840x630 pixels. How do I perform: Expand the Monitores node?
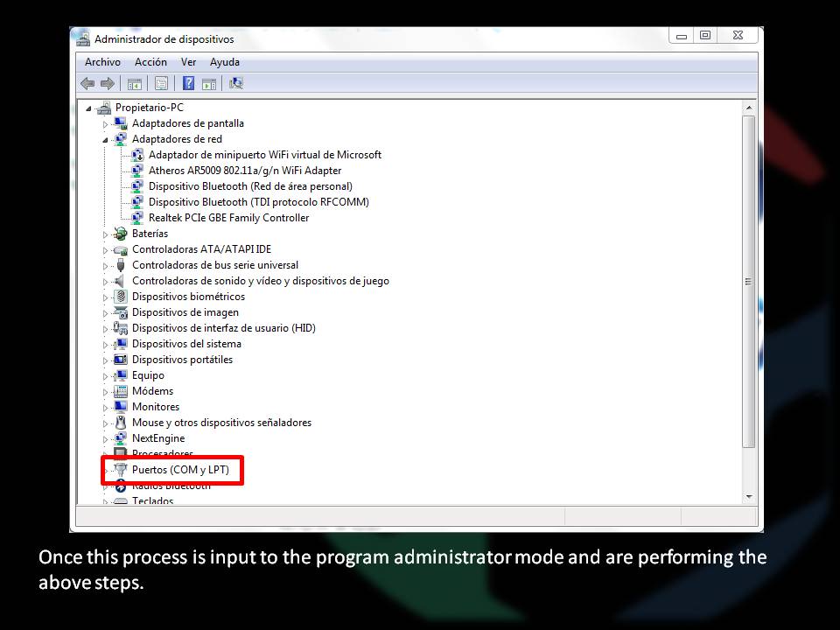[x=105, y=408]
